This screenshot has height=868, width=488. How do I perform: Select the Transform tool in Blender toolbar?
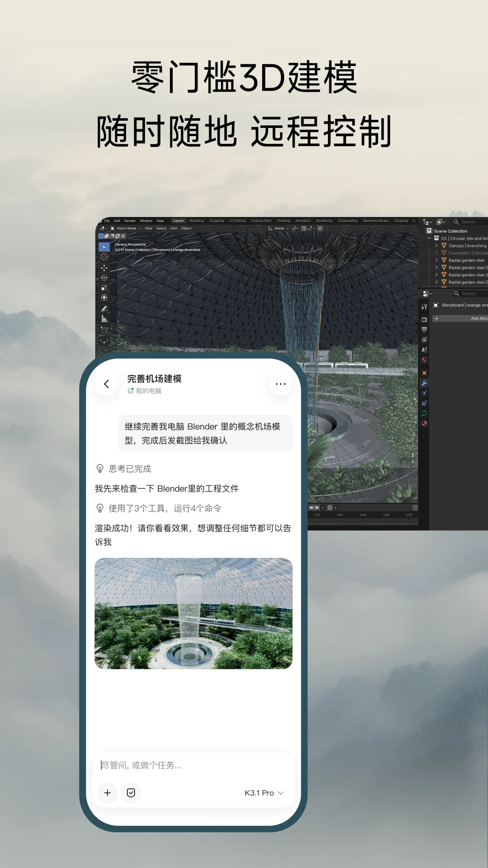coord(104,297)
